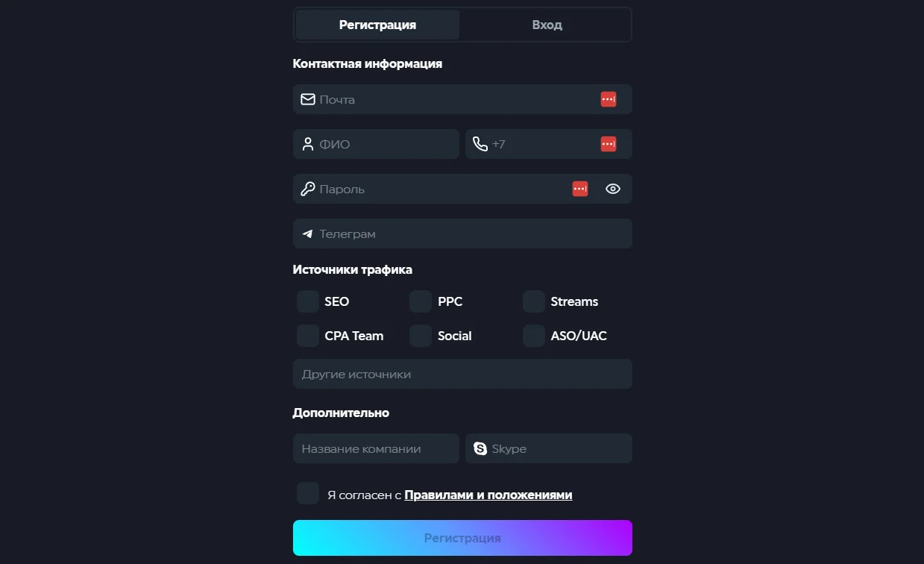Click the Другие источники input field

462,373
